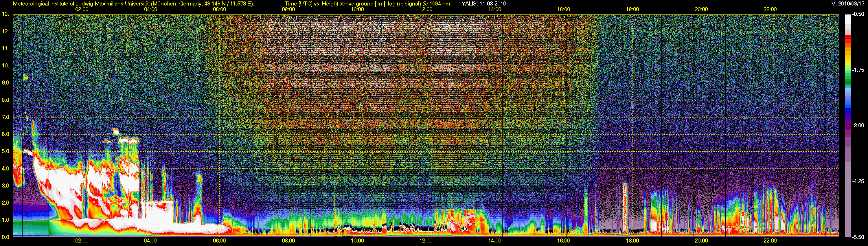Click the 14:00 label on the bottom time axis
This screenshot has width=868, height=246.
tap(495, 241)
